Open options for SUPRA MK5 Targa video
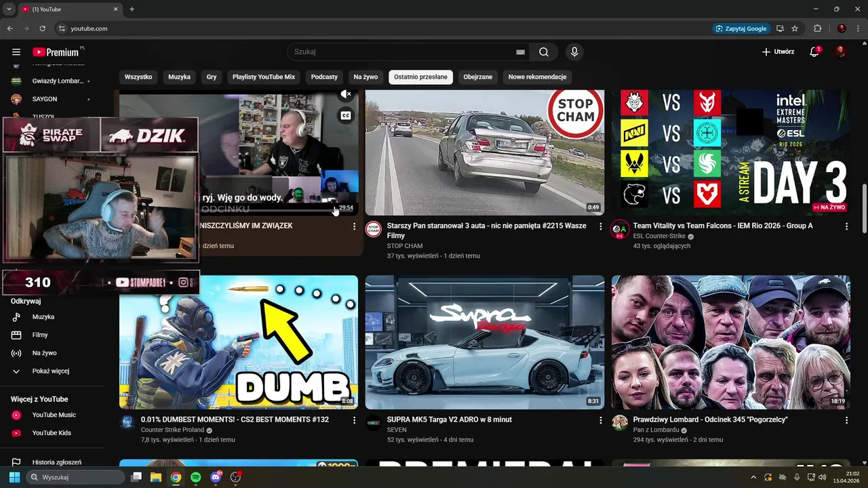The height and width of the screenshot is (488, 868). pyautogui.click(x=600, y=420)
